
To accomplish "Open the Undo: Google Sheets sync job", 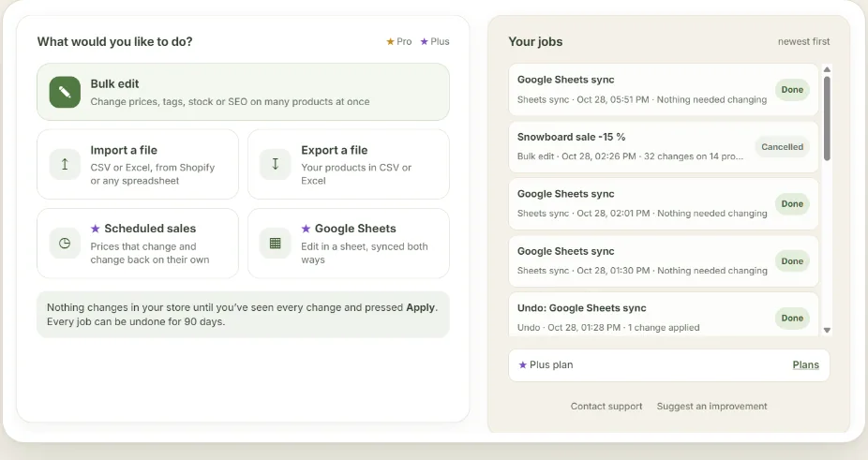I will (x=663, y=315).
